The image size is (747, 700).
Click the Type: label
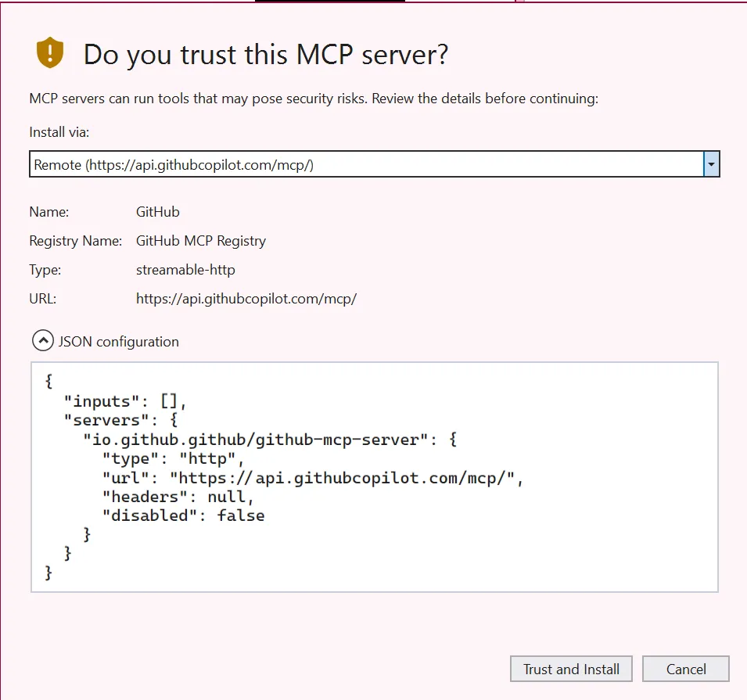(45, 270)
